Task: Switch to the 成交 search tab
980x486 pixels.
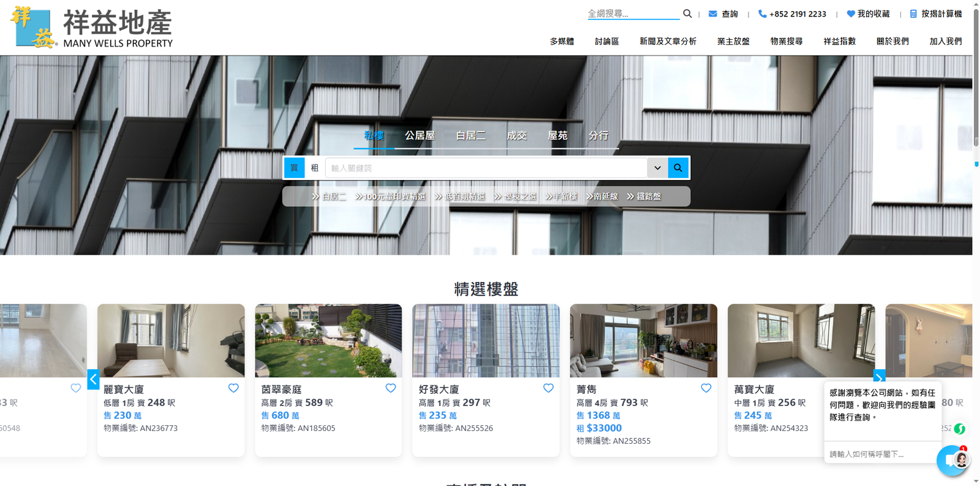Action: [x=516, y=135]
